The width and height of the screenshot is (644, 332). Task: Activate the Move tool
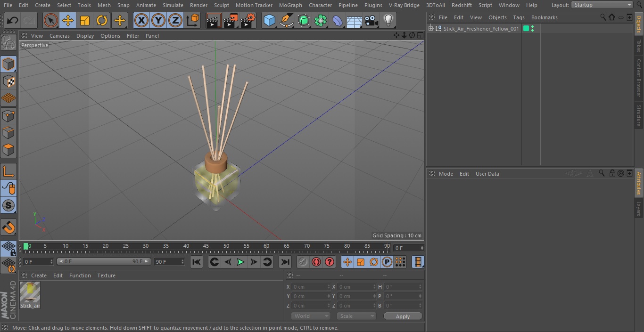[x=68, y=20]
